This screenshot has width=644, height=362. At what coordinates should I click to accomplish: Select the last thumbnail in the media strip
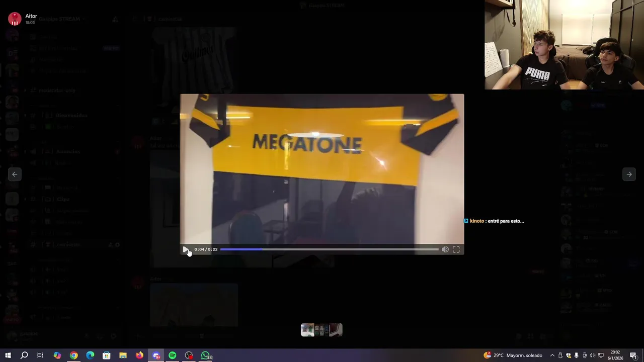tap(336, 330)
